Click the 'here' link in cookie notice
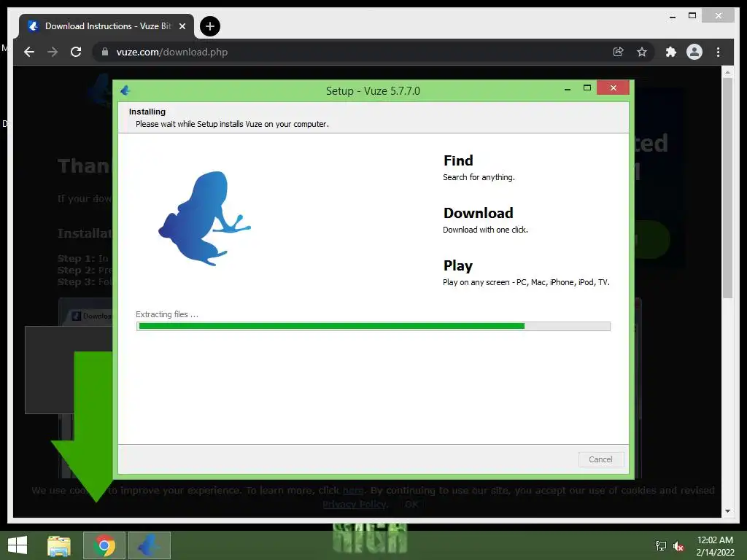Screen dimensions: 747x560 (x=353, y=491)
